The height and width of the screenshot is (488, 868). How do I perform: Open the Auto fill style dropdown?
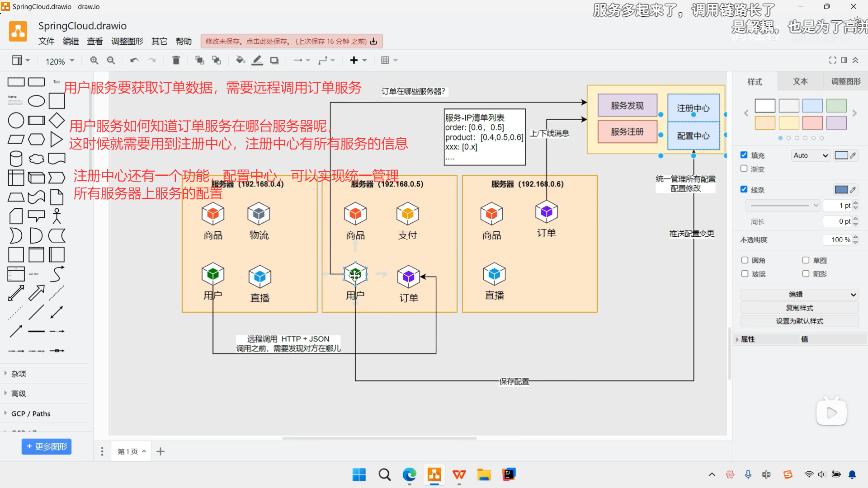(811, 155)
